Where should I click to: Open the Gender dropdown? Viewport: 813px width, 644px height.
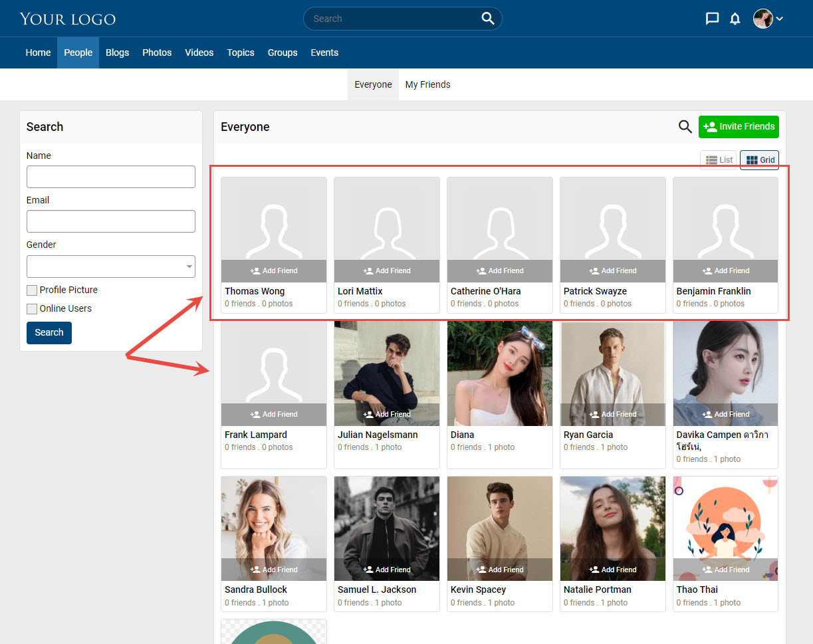[111, 267]
